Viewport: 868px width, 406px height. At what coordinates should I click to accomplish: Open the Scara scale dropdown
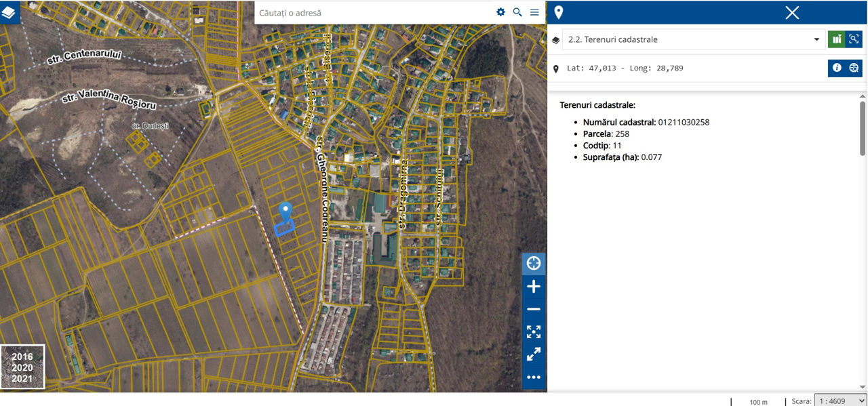point(840,401)
